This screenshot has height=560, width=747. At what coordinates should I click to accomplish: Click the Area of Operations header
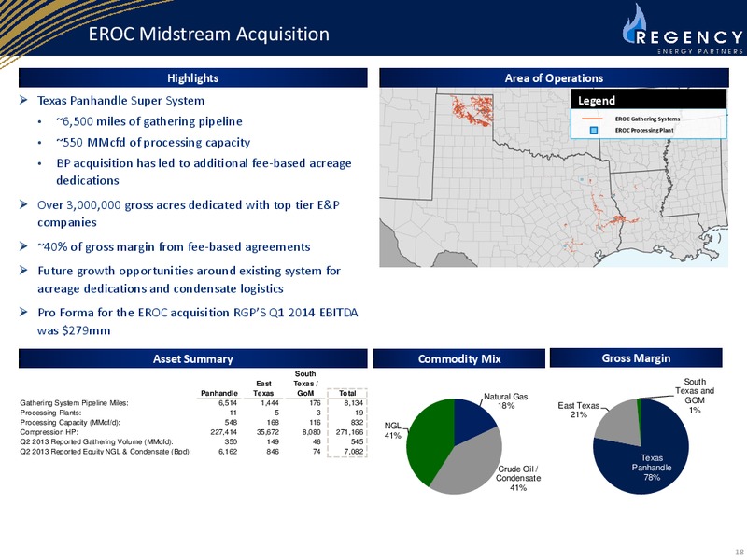tap(554, 77)
